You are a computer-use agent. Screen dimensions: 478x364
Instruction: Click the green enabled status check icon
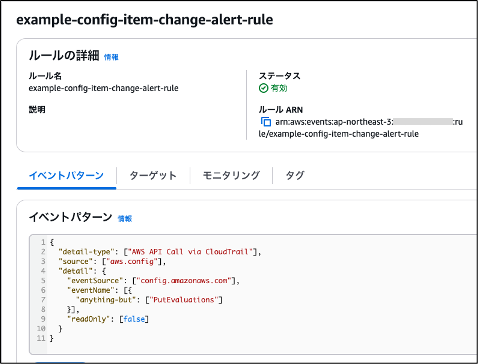[263, 88]
